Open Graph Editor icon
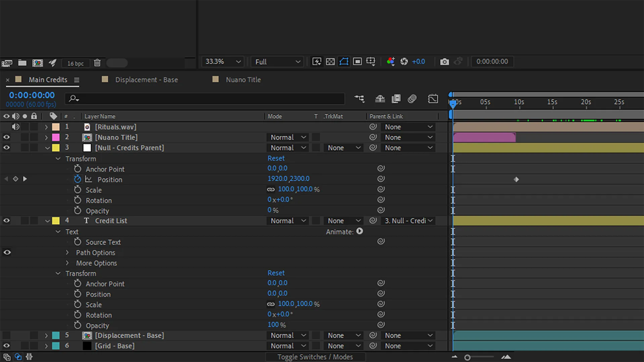The height and width of the screenshot is (362, 644). pyautogui.click(x=433, y=99)
